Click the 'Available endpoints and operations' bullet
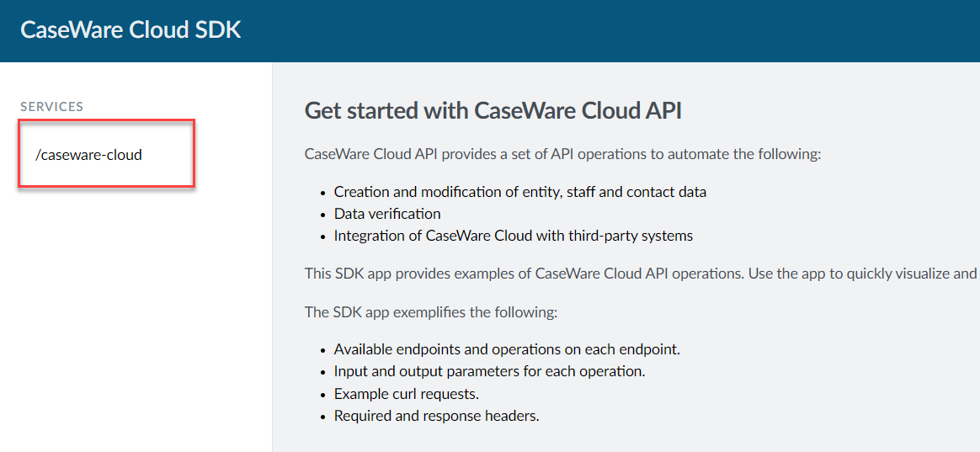This screenshot has width=980, height=452. point(507,349)
